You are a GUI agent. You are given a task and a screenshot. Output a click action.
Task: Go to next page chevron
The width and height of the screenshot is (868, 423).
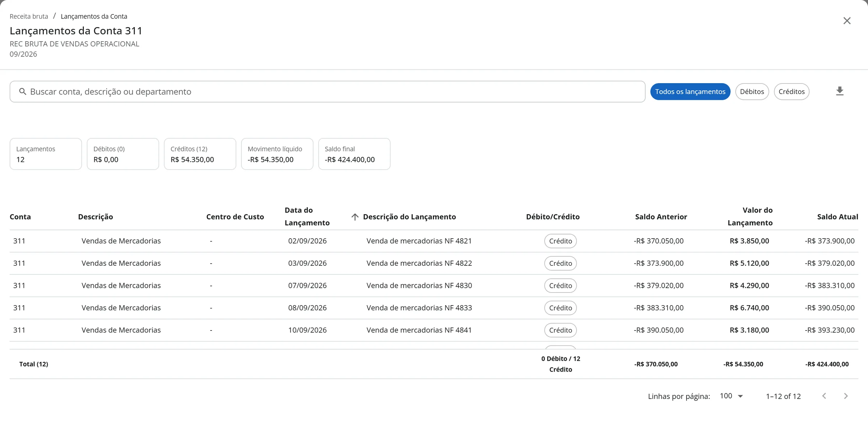pyautogui.click(x=846, y=396)
